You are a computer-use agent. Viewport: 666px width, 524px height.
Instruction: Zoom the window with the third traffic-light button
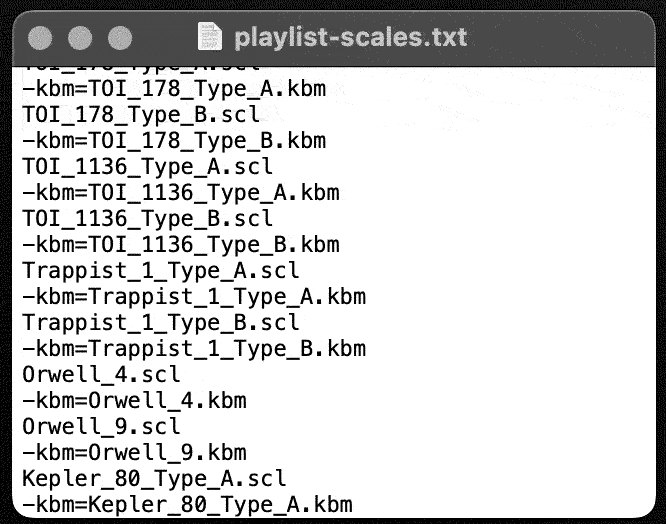click(120, 38)
